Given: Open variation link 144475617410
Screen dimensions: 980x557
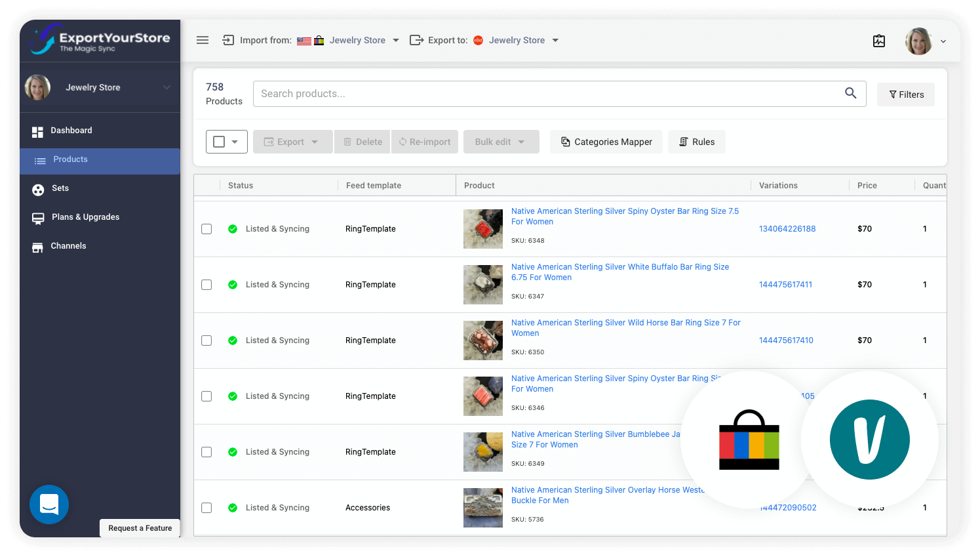Looking at the screenshot, I should [786, 340].
